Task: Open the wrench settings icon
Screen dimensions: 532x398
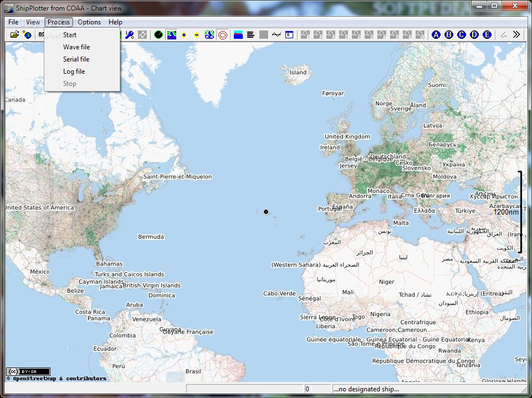Action: pyautogui.click(x=129, y=34)
